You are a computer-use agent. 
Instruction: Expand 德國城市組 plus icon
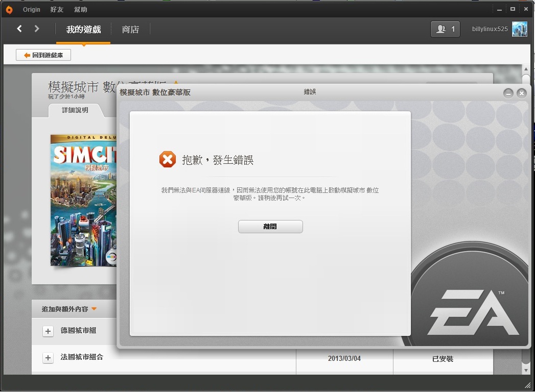click(48, 331)
